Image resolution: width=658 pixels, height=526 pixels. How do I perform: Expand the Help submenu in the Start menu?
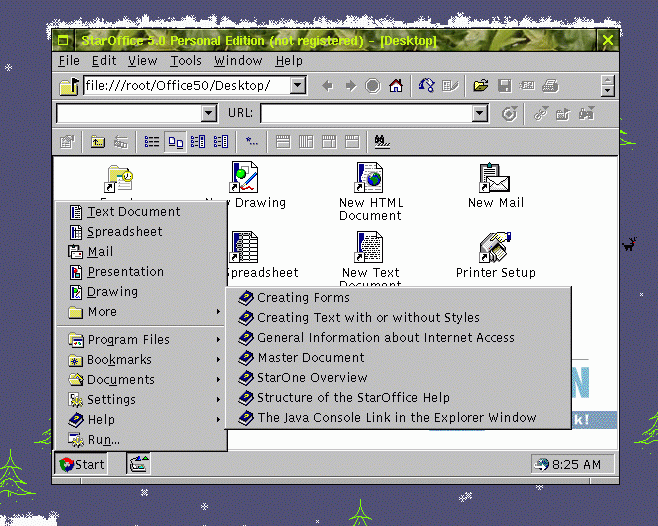pyautogui.click(x=142, y=420)
